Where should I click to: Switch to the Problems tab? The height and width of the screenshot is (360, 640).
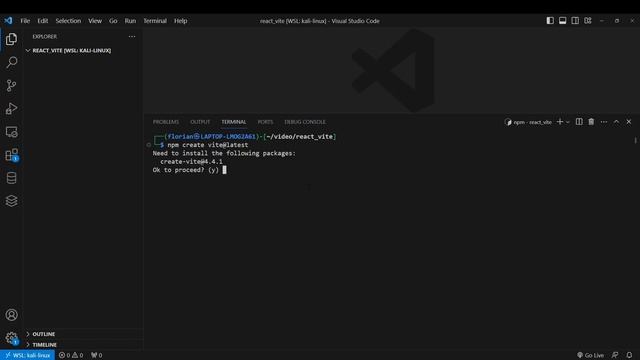[x=166, y=122]
